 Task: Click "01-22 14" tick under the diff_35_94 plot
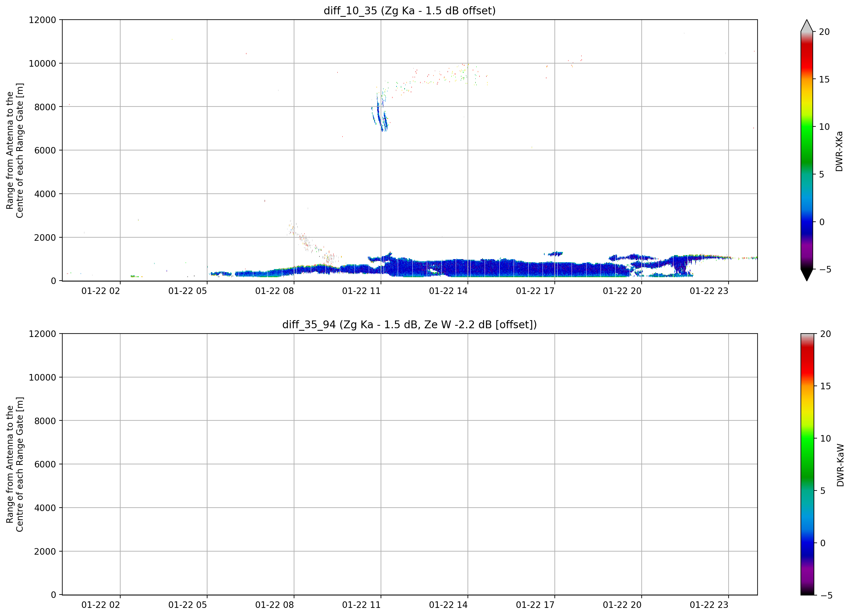point(448,605)
